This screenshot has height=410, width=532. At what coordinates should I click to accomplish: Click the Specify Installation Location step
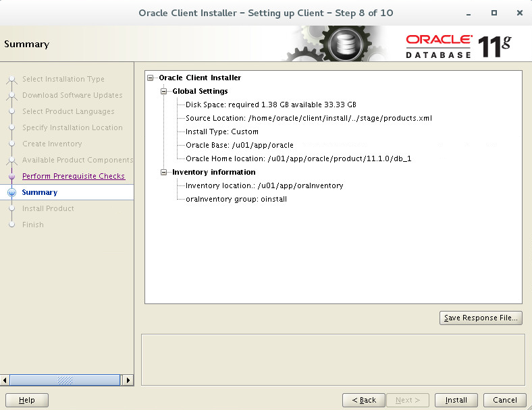[72, 127]
